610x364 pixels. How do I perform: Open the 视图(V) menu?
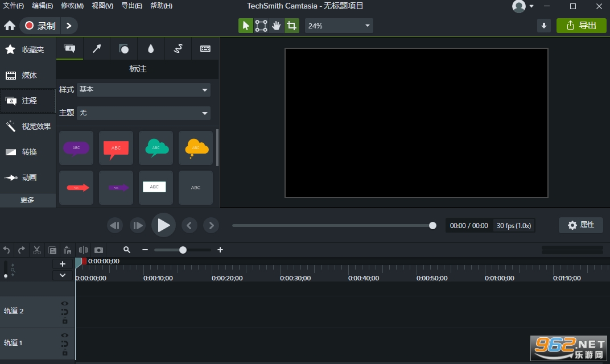tap(102, 6)
